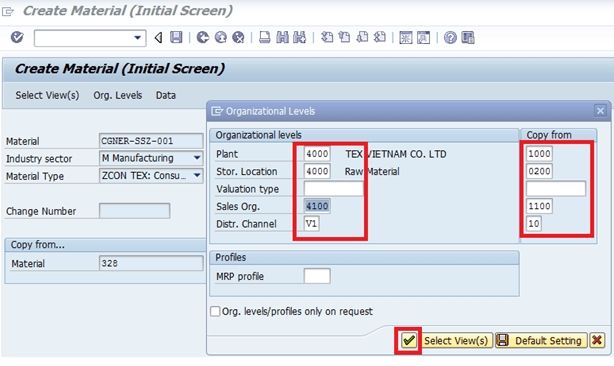This screenshot has height=366, width=614.
Task: Click Copy from Plant field 1000
Action: (539, 153)
